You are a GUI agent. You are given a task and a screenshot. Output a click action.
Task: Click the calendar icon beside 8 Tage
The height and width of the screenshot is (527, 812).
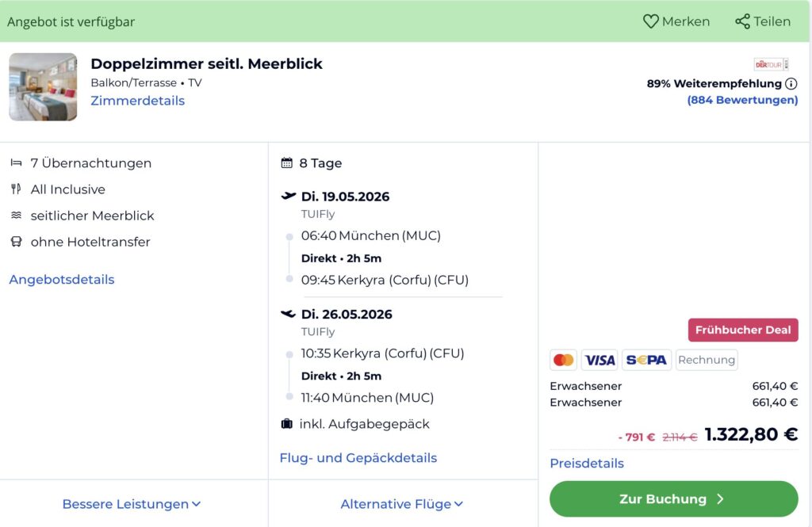[286, 162]
